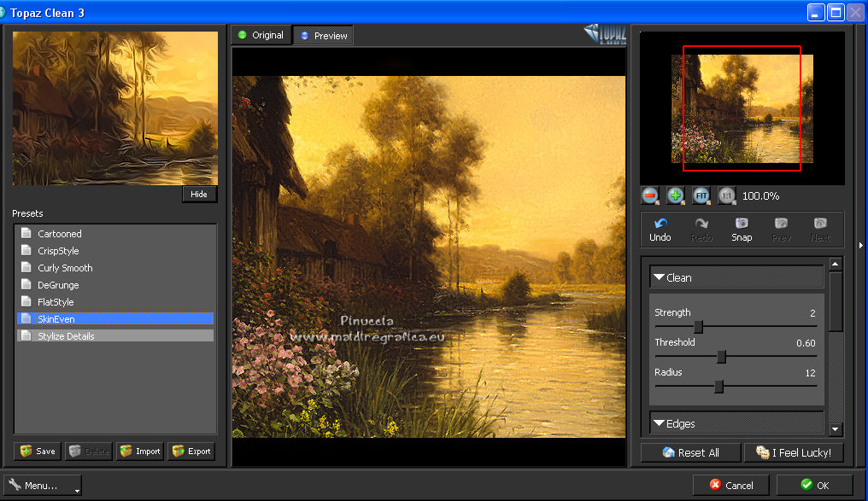This screenshot has width=868, height=501.
Task: Click the Topaz Labs logo
Action: [x=605, y=34]
